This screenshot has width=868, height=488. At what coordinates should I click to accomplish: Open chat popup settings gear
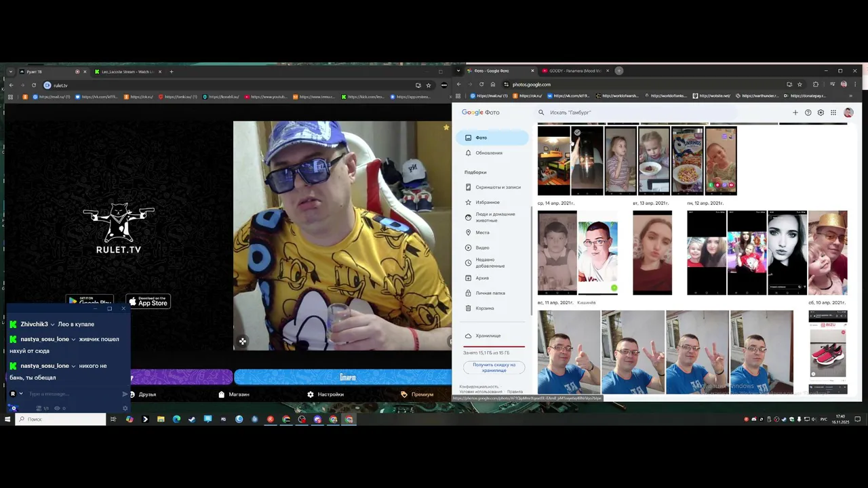(125, 408)
